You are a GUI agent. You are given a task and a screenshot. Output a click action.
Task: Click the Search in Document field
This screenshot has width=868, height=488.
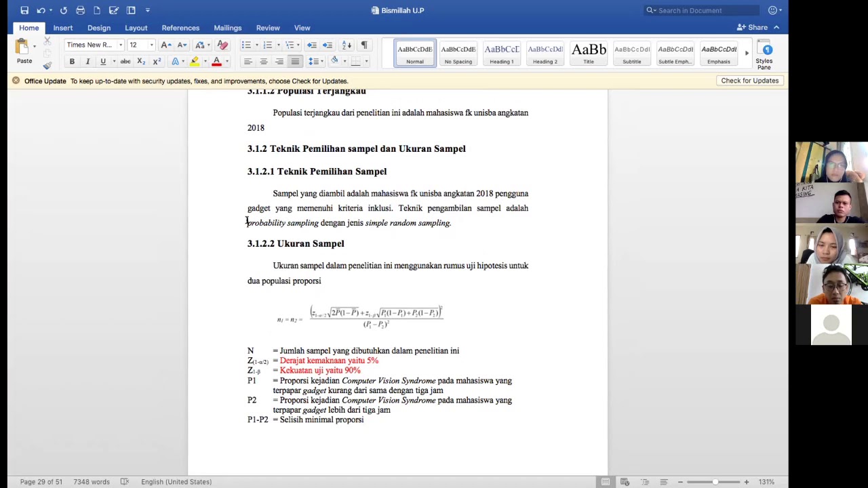point(702,10)
